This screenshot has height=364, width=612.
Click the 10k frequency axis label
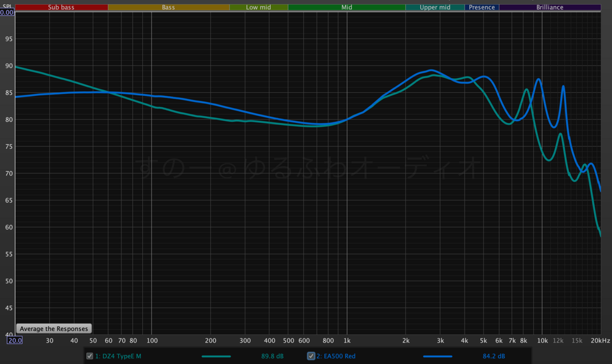click(543, 341)
